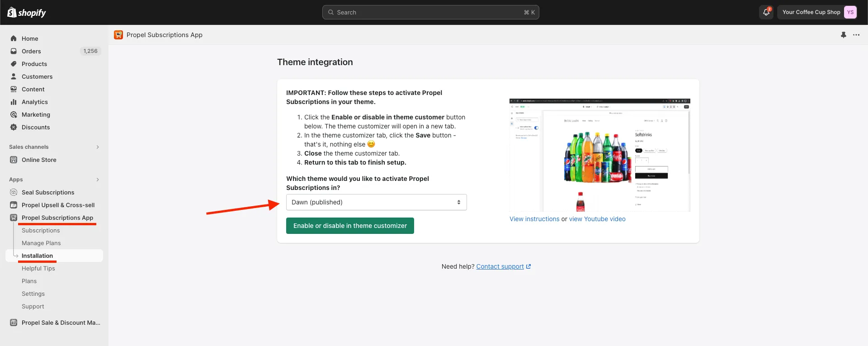Click the Seal Subscriptions app icon
Screen dimensions: 868x346
click(x=14, y=192)
